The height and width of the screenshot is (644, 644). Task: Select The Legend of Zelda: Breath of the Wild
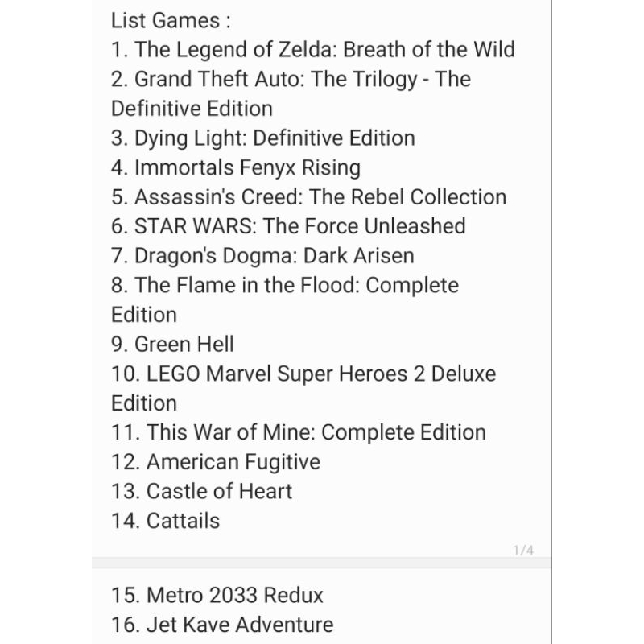point(313,50)
